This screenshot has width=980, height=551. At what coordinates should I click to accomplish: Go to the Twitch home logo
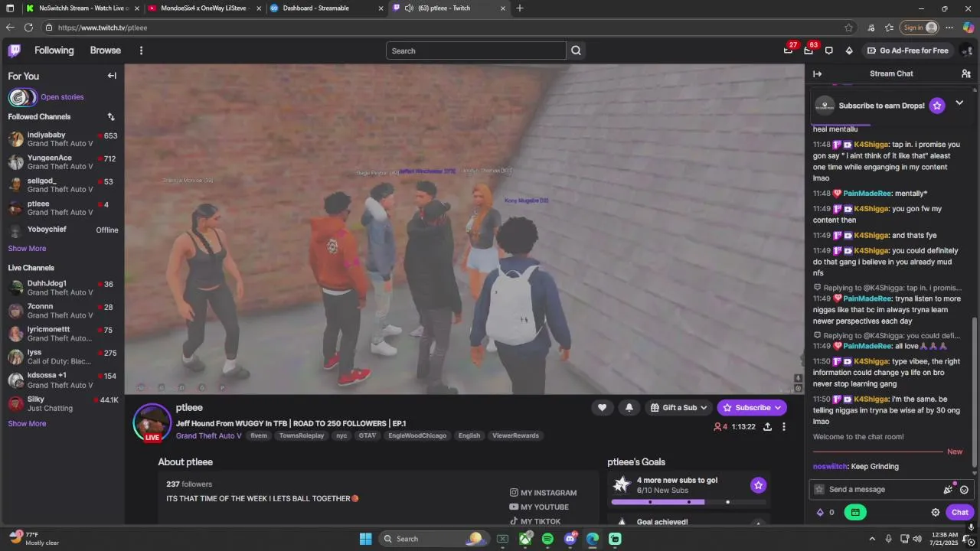tap(15, 51)
